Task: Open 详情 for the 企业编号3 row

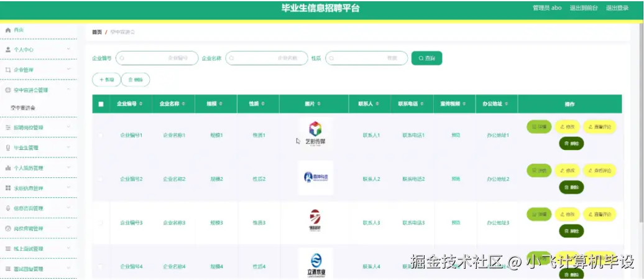Action: [x=539, y=214]
